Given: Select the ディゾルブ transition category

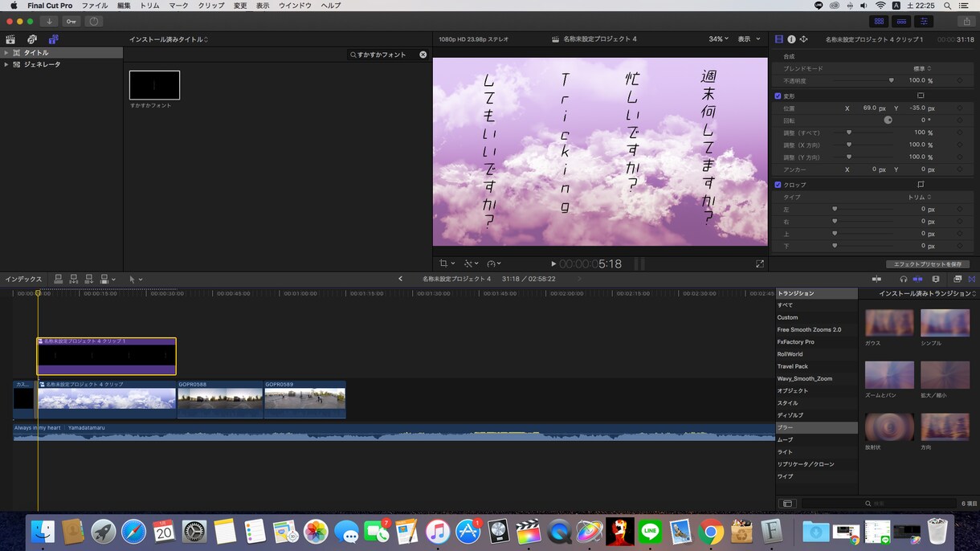Looking at the screenshot, I should [x=816, y=415].
